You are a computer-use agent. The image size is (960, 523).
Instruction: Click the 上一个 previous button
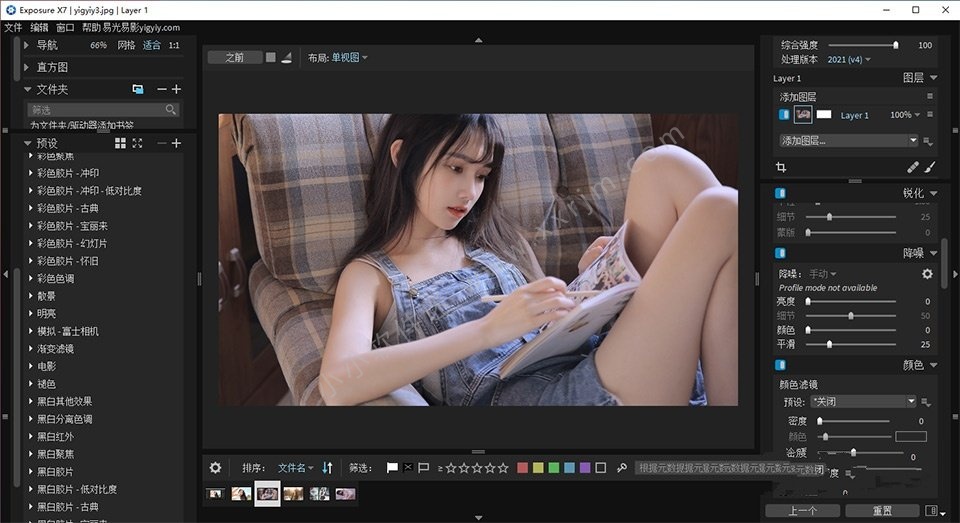[803, 511]
